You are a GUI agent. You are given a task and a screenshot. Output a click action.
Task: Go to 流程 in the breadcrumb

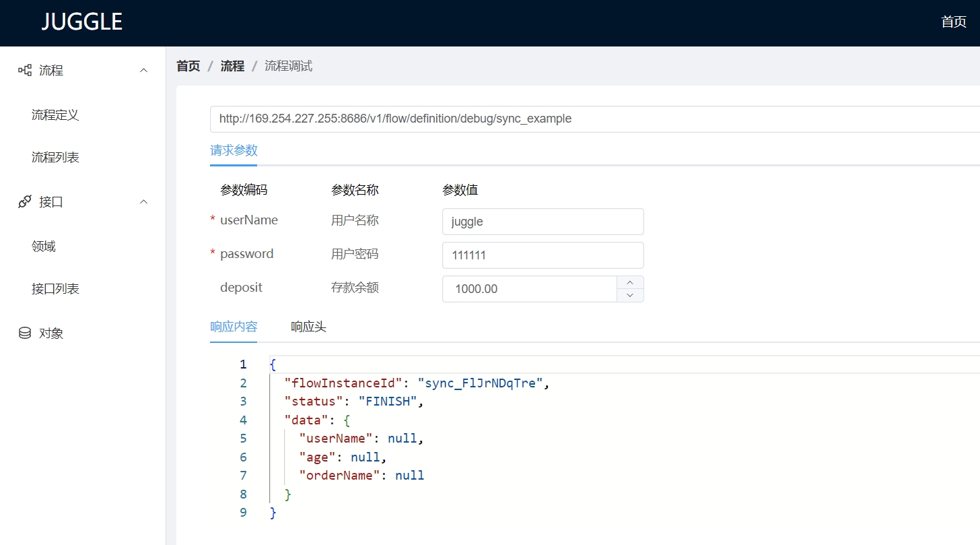(232, 66)
